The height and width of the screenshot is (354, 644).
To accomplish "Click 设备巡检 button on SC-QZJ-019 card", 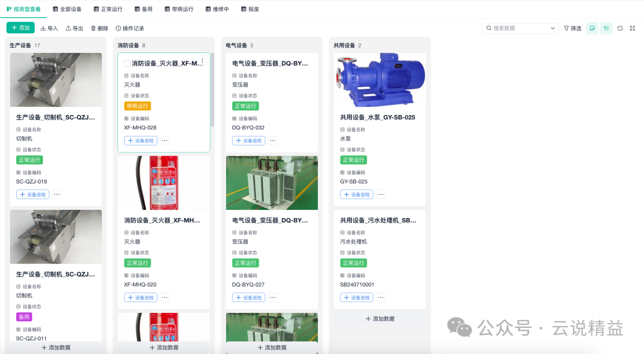I will click(33, 194).
